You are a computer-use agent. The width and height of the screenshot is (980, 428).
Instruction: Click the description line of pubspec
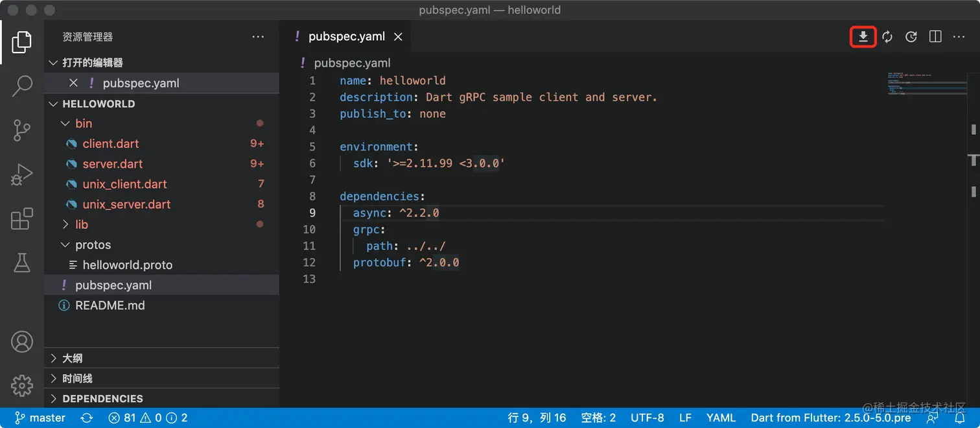click(x=498, y=97)
